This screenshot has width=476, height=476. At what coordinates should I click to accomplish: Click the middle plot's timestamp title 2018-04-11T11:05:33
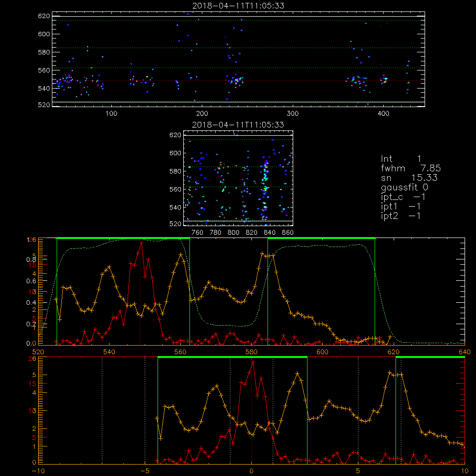pos(238,125)
